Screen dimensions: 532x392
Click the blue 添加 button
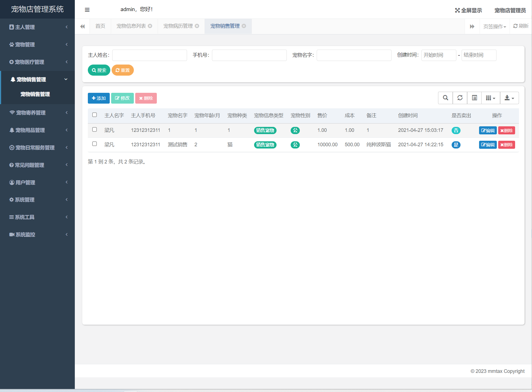click(99, 98)
